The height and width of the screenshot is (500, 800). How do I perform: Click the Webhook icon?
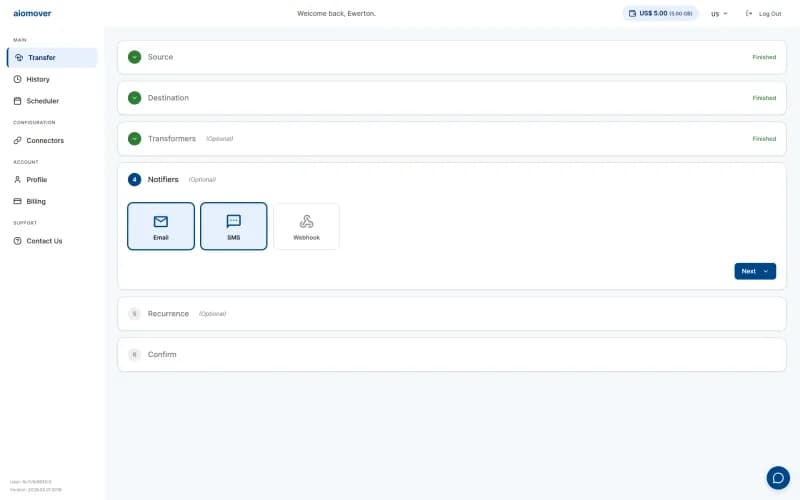point(307,221)
